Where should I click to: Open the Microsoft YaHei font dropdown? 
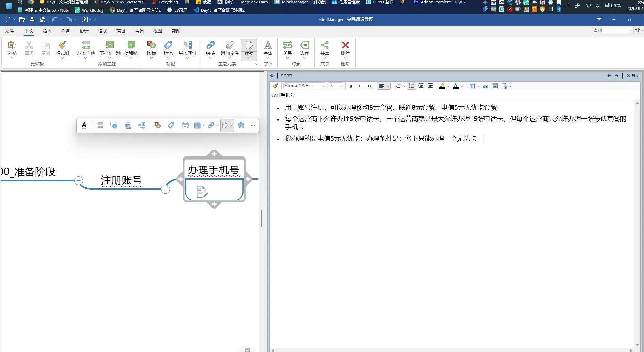tap(304, 86)
